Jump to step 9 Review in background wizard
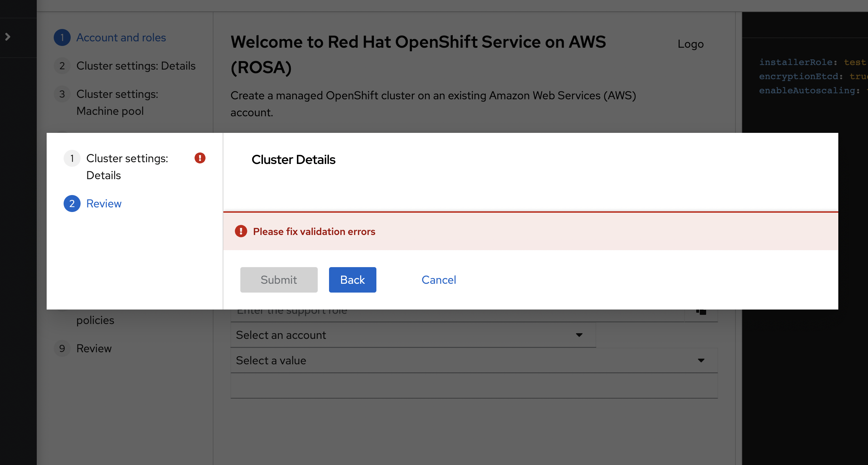The height and width of the screenshot is (465, 868). (x=94, y=348)
